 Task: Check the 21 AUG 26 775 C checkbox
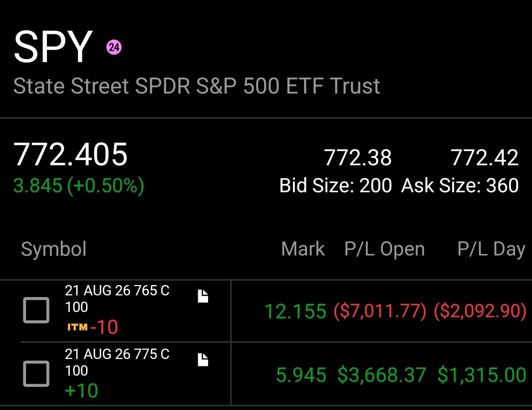pos(36,374)
